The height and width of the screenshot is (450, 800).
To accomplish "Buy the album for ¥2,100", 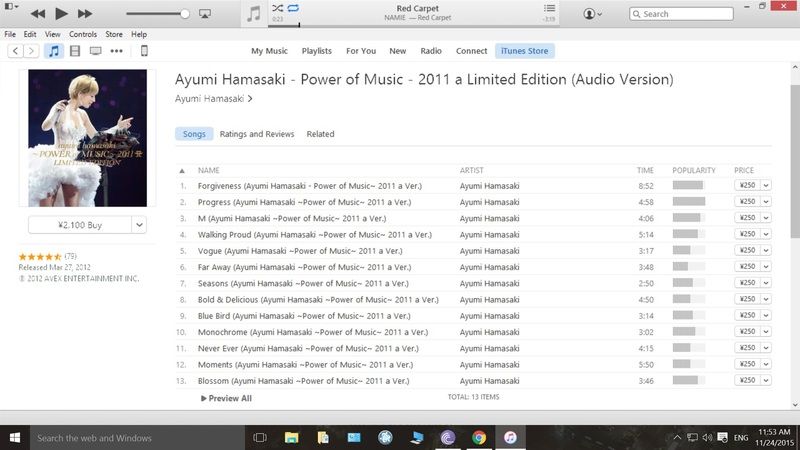I will click(80, 225).
